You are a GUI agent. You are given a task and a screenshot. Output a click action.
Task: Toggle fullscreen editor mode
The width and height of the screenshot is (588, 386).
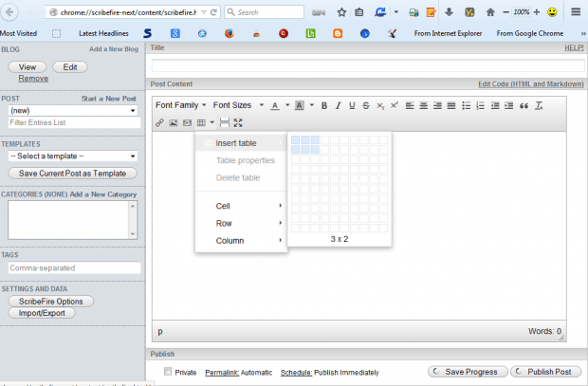238,123
